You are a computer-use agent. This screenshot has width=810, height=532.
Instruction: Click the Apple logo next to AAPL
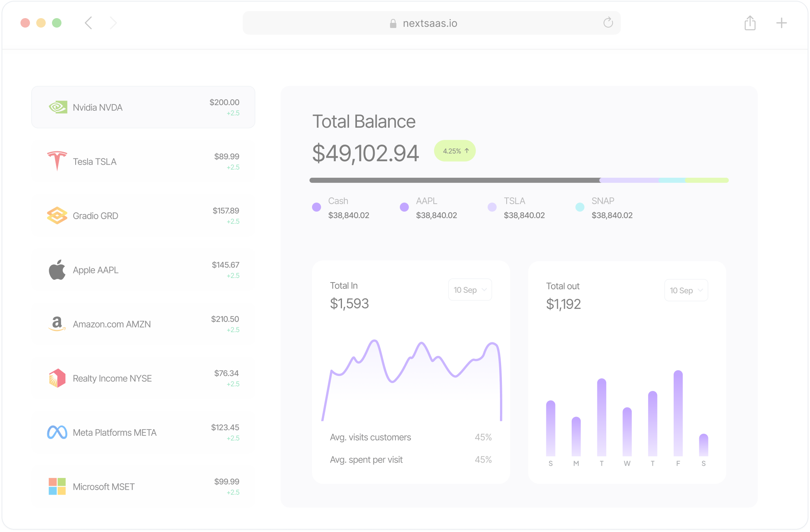pos(57,270)
